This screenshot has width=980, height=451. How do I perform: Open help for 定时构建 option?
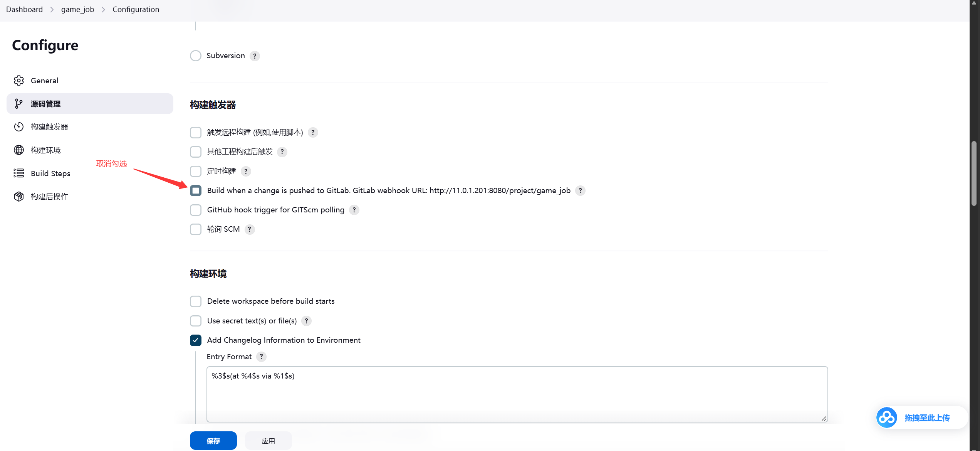(246, 171)
